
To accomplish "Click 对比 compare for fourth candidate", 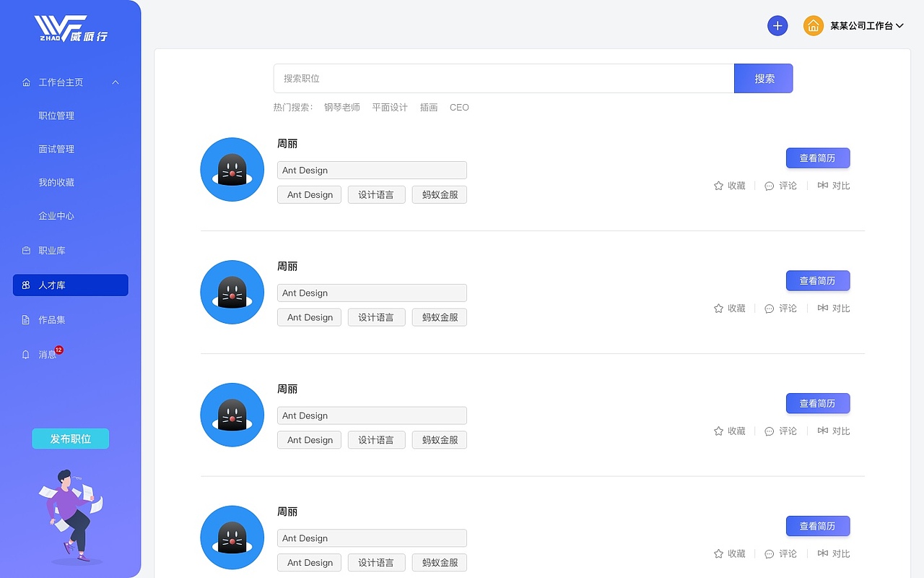I will [834, 554].
